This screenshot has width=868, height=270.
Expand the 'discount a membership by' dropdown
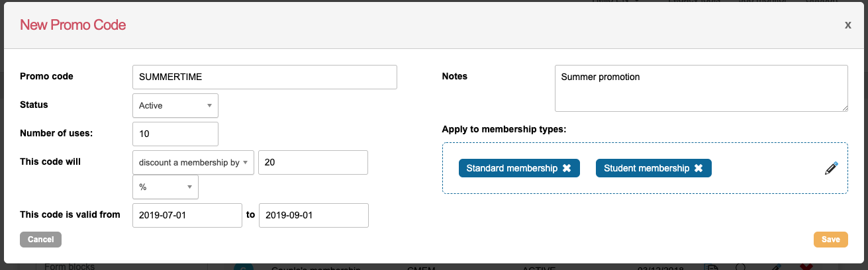click(193, 162)
